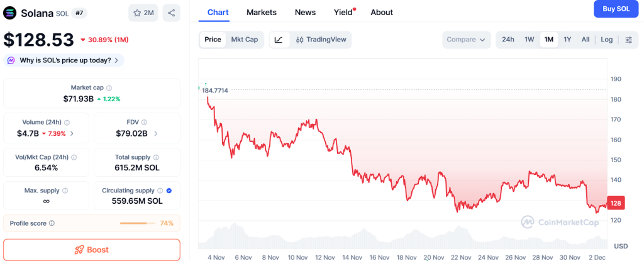
Task: Click the Buy SOL button
Action: (616, 9)
